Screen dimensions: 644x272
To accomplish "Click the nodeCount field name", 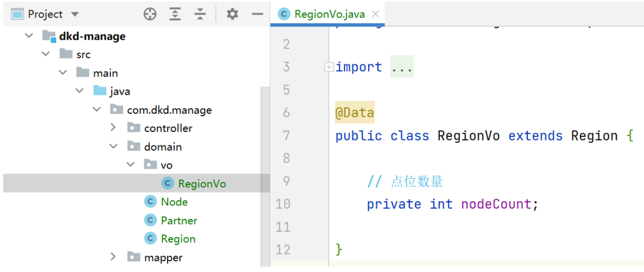I will click(x=496, y=204).
